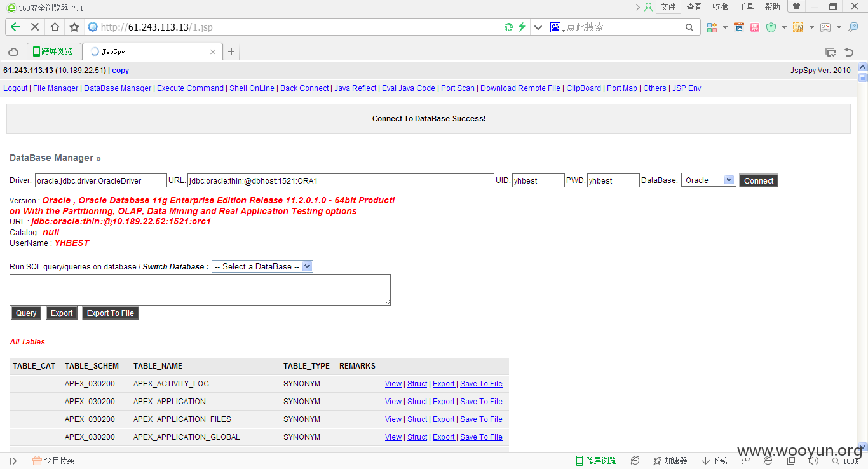Open 今日特卖 in status bar
This screenshot has width=868, height=469.
click(53, 461)
